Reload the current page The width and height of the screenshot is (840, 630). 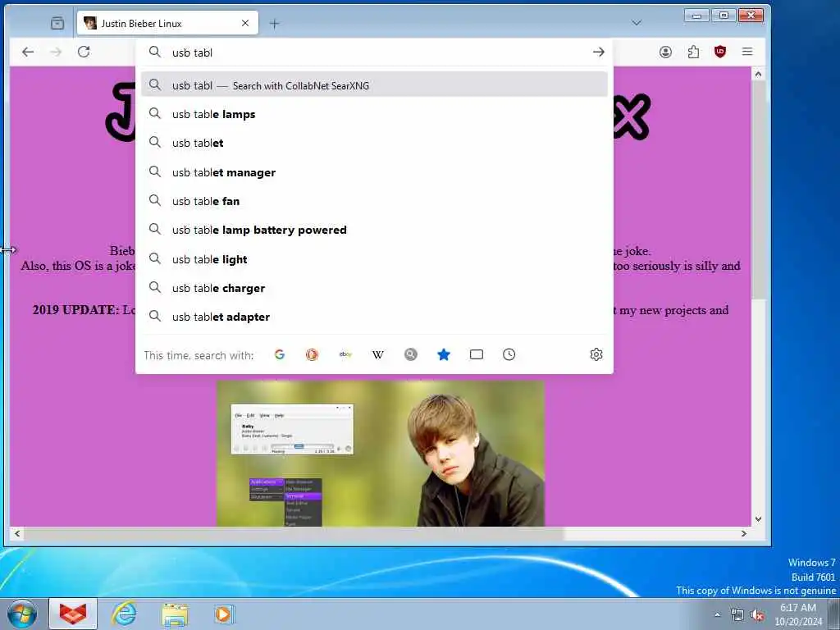point(84,52)
